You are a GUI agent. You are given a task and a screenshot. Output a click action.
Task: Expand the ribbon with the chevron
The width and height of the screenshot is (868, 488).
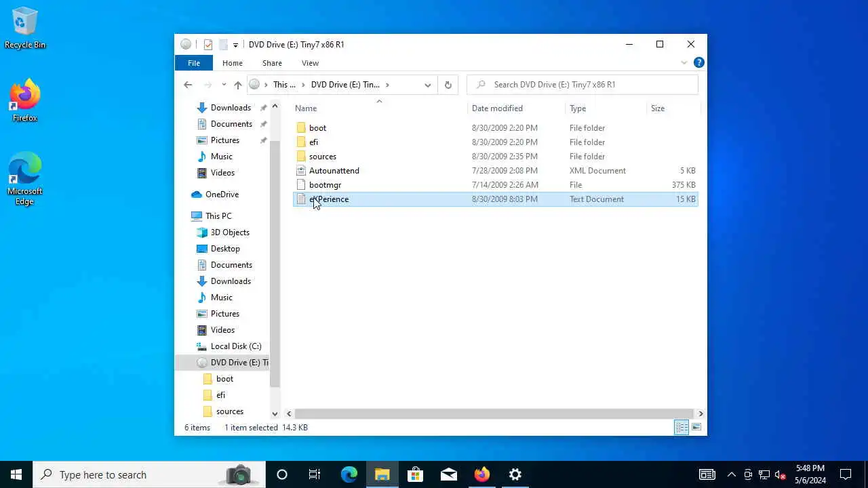[684, 63]
